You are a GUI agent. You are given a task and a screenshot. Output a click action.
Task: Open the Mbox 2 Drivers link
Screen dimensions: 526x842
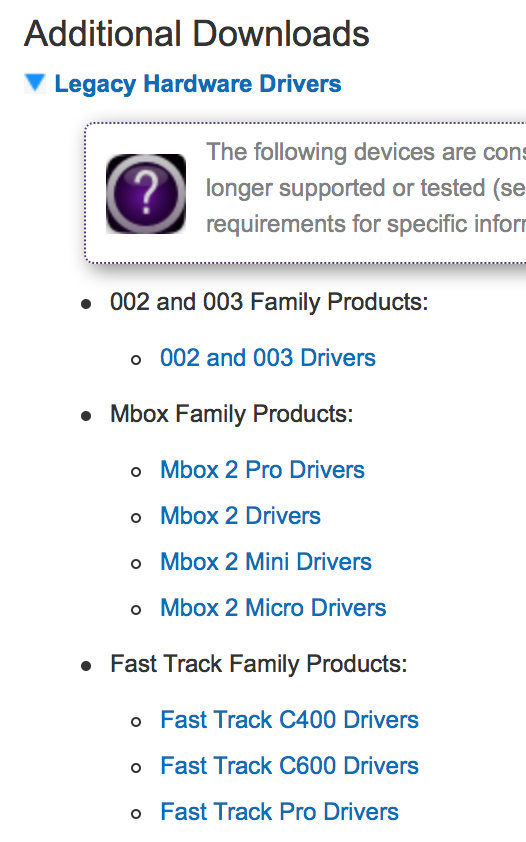tap(240, 516)
